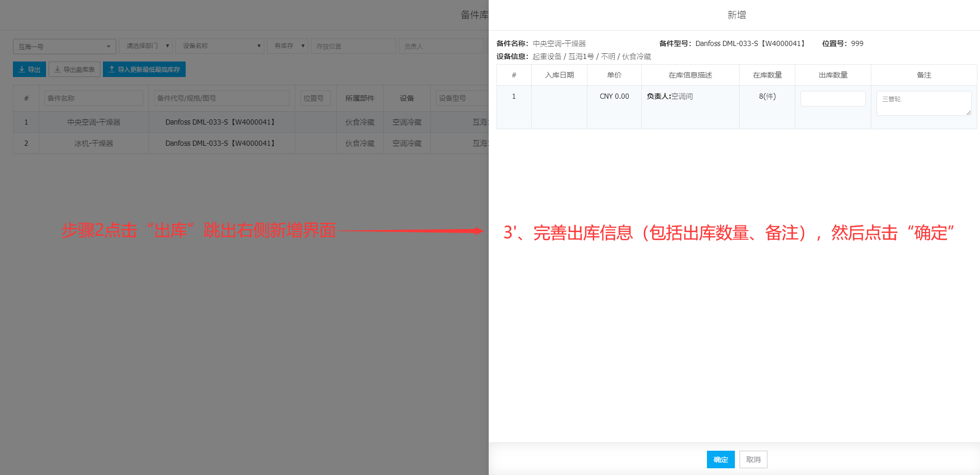Open the 请选择部门 department dropdown
This screenshot has height=475, width=980.
tap(146, 46)
